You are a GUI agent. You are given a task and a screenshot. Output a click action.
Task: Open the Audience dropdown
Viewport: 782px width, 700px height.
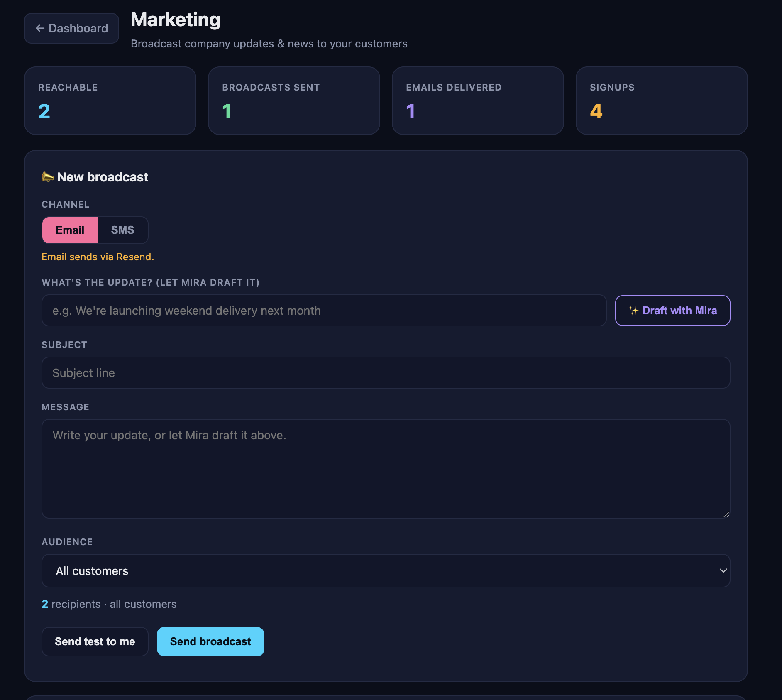tap(386, 571)
